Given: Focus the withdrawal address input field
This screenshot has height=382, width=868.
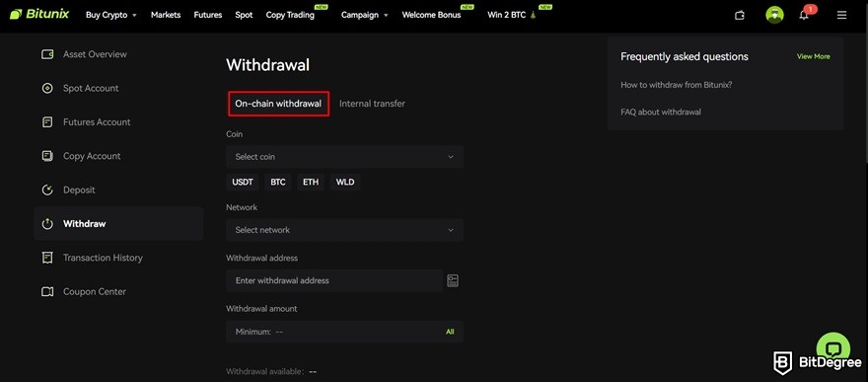Looking at the screenshot, I should (x=334, y=280).
